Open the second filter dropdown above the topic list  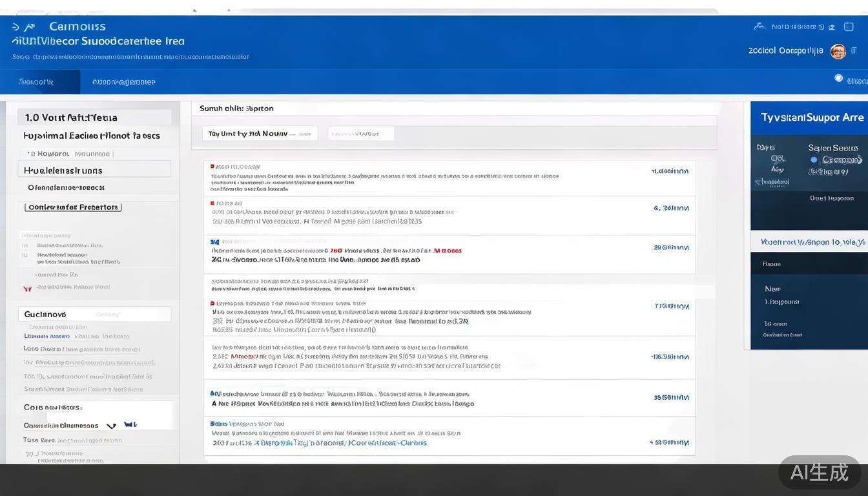point(362,133)
